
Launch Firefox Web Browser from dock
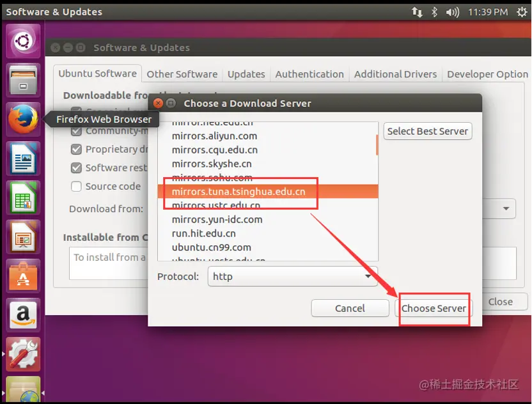23,120
